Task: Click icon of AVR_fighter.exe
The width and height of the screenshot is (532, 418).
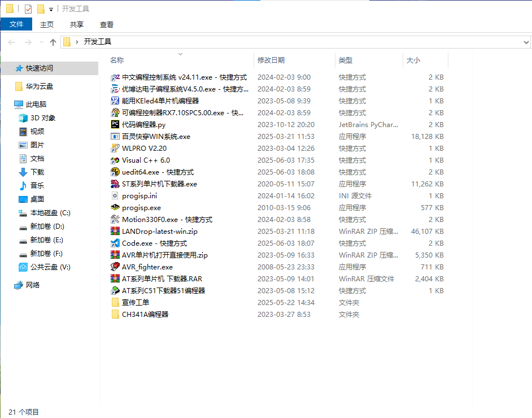Action: (115, 267)
